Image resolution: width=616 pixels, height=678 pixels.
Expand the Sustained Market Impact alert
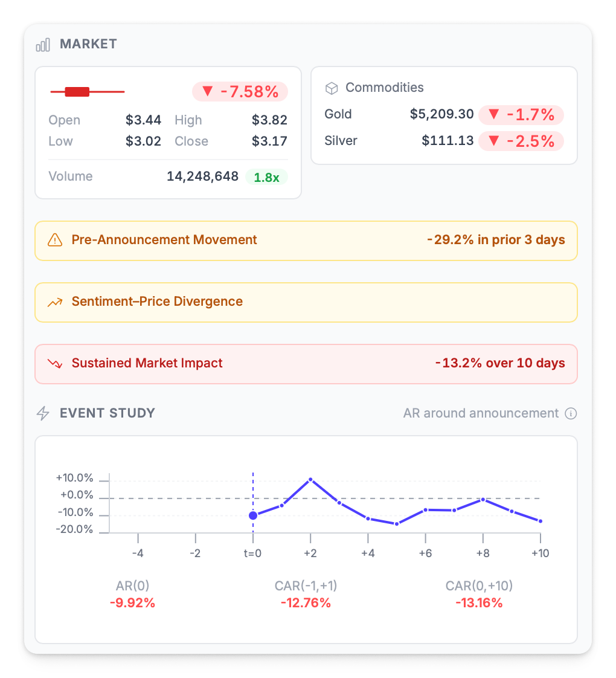[306, 364]
